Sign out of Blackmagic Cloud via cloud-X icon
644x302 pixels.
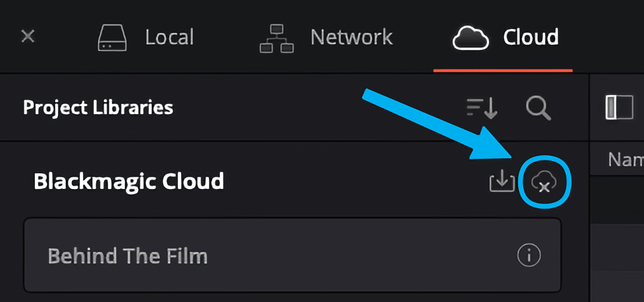(x=544, y=183)
